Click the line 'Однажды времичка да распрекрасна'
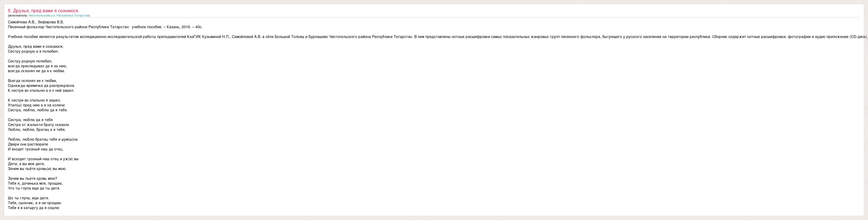Screen dimensions: 868x220 point(41,86)
